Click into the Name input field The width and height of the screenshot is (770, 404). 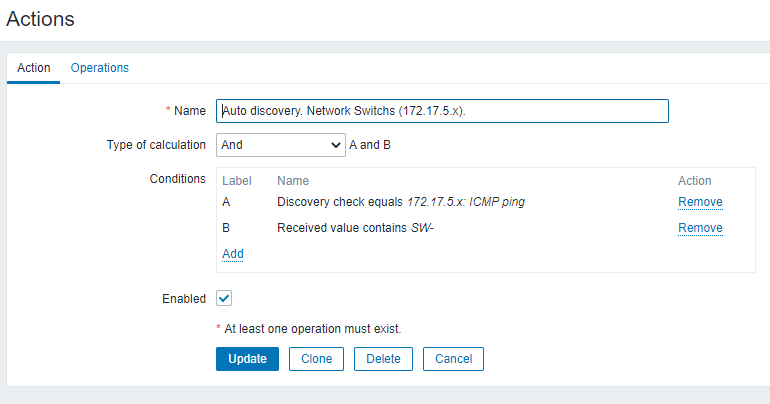pos(442,111)
